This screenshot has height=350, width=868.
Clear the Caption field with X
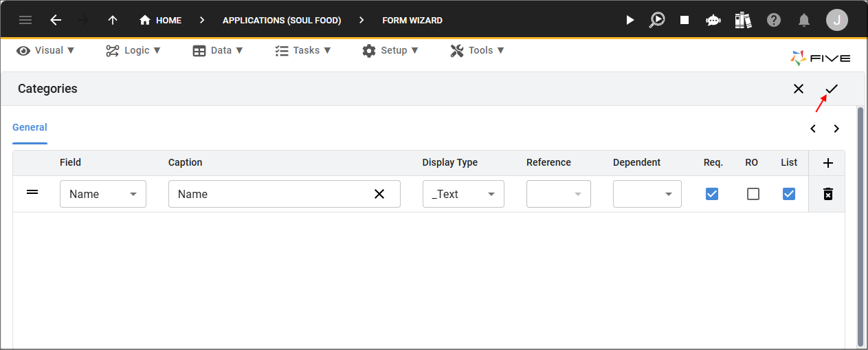pos(379,194)
